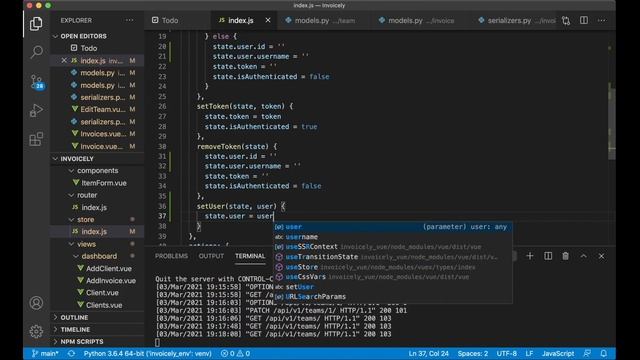Change language mode JavaScript
Viewport: 640px width, 360px height.
[558, 353]
